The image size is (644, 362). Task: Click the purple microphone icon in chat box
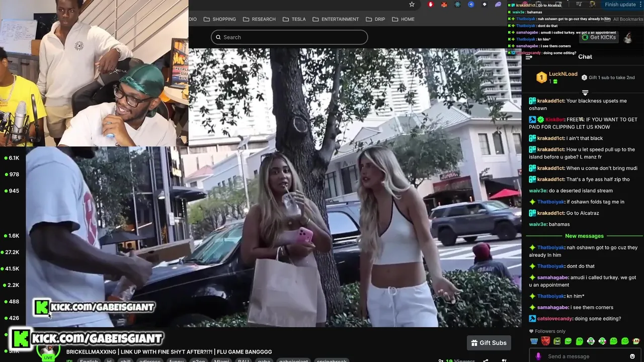pos(538,356)
